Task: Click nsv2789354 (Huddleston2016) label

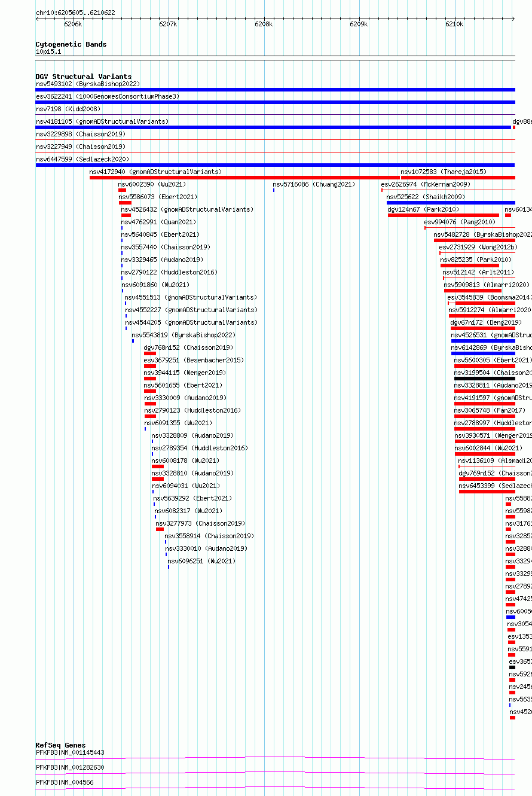Action: point(200,449)
